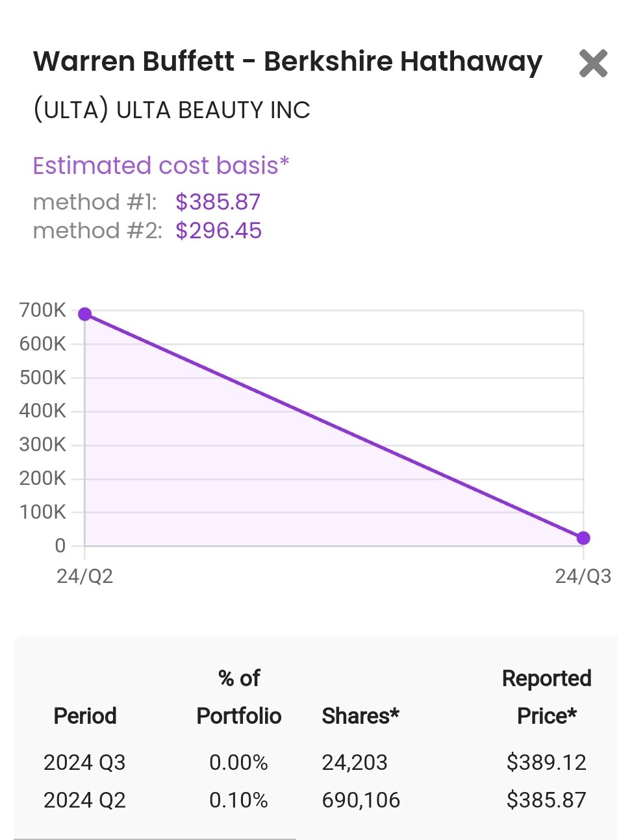
Task: Click the 0.10% portfolio cell
Action: (238, 800)
